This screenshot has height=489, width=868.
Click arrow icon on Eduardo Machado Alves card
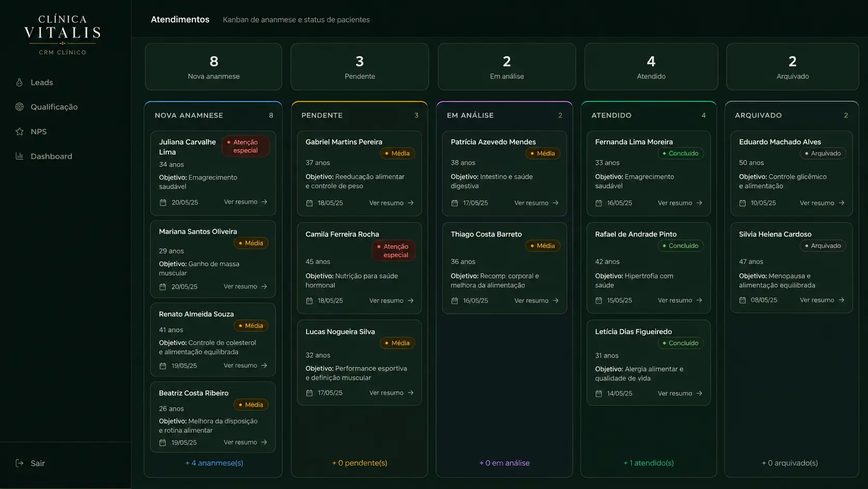click(842, 203)
